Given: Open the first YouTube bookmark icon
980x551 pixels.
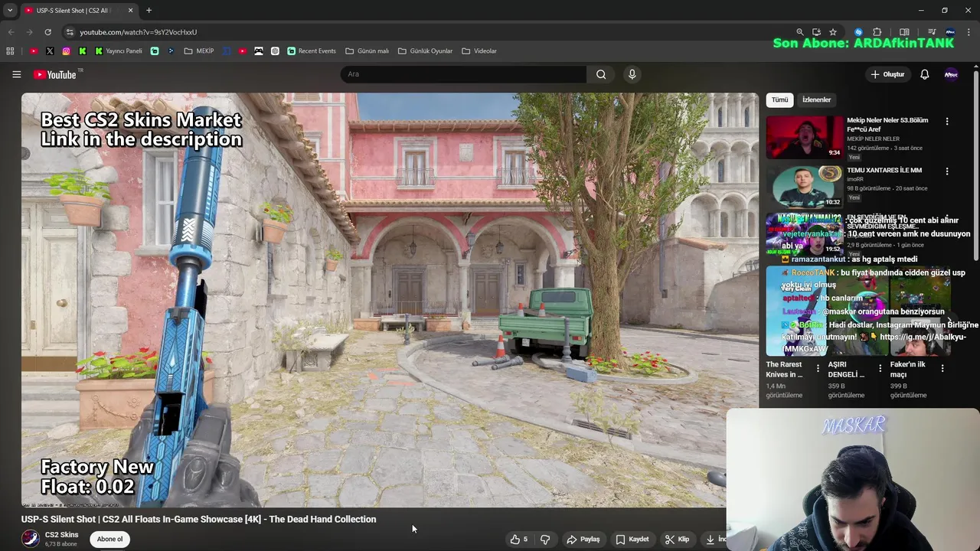Looking at the screenshot, I should pos(34,51).
